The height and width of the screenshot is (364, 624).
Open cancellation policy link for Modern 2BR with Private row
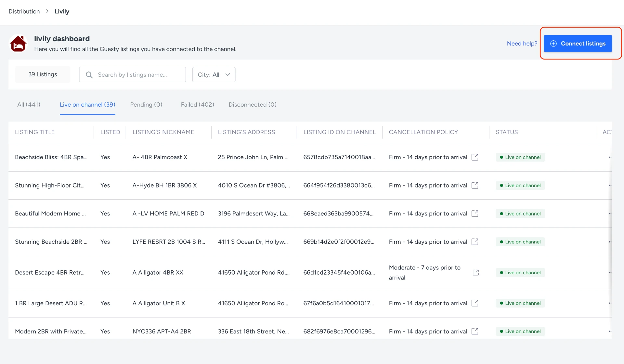[x=475, y=331]
